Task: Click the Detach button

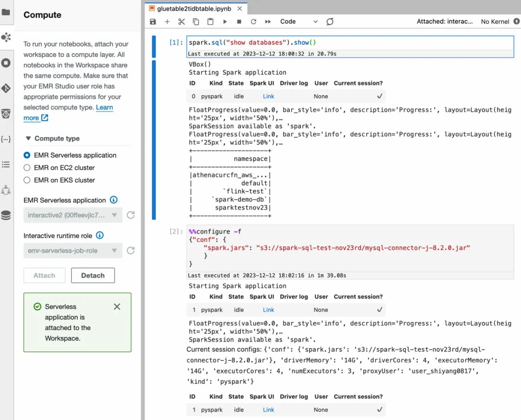Action: [93, 275]
